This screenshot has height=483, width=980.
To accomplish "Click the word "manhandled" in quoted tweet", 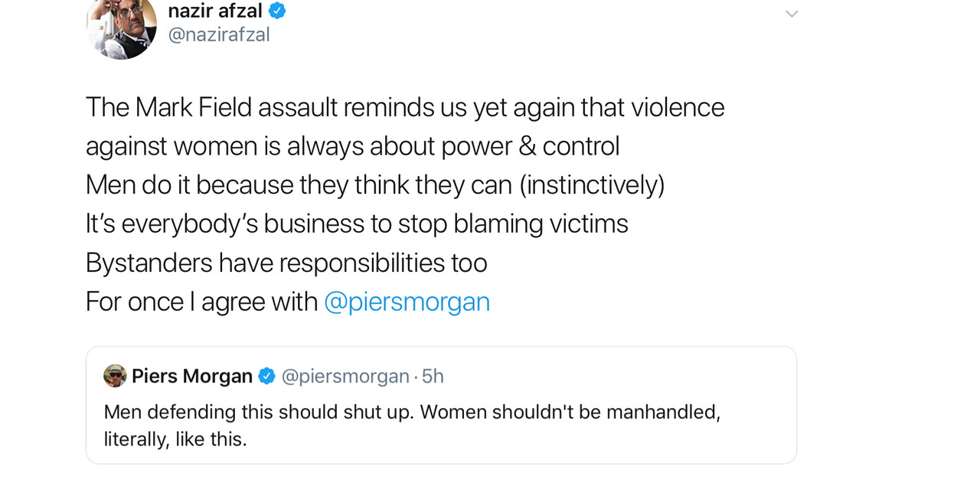I will [662, 412].
